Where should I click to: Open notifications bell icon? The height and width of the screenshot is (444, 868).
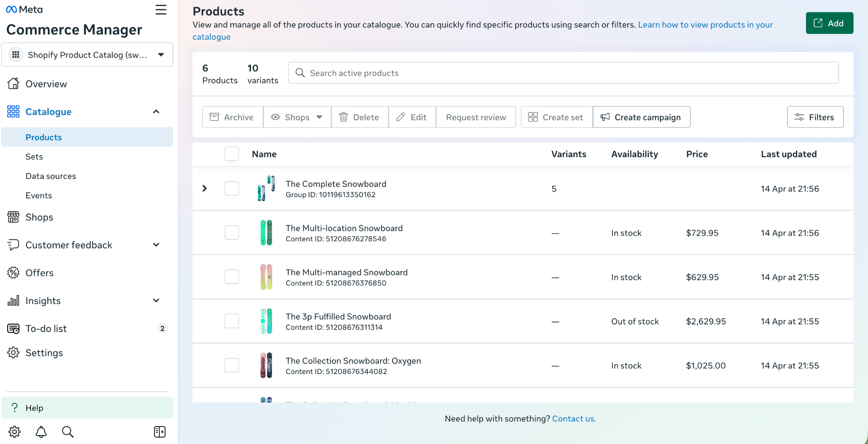41,432
